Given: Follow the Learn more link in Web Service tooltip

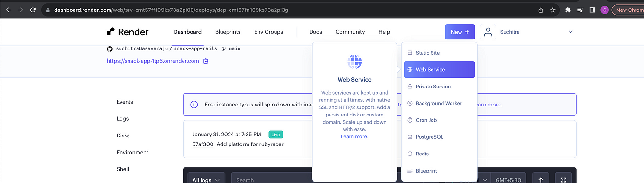Looking at the screenshot, I should click(354, 136).
